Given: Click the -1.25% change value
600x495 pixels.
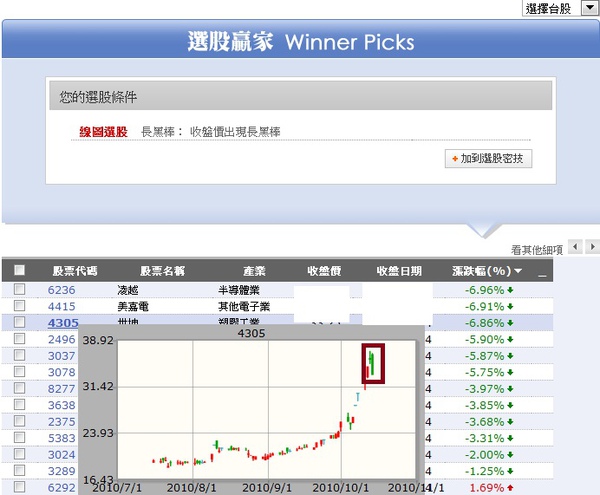Looking at the screenshot, I should click(484, 471).
